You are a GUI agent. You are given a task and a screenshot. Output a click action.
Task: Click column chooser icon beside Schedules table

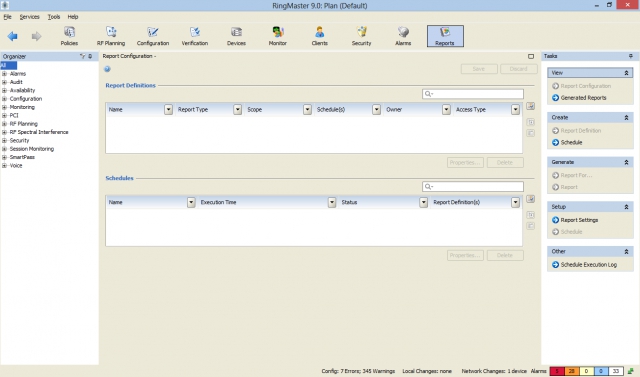pyautogui.click(x=530, y=199)
